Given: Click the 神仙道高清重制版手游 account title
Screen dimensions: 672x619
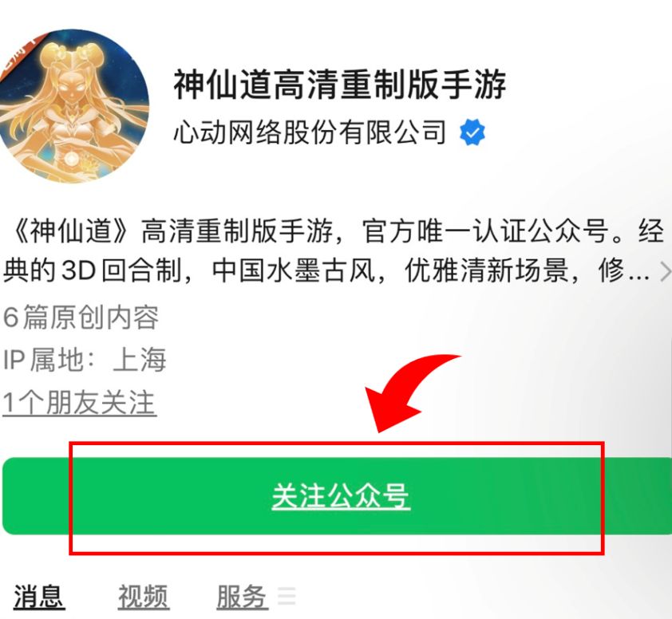Looking at the screenshot, I should click(340, 84).
